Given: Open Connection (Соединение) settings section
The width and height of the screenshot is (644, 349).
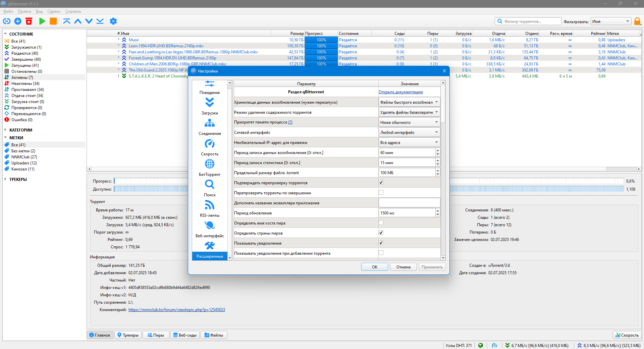Looking at the screenshot, I should 210,127.
